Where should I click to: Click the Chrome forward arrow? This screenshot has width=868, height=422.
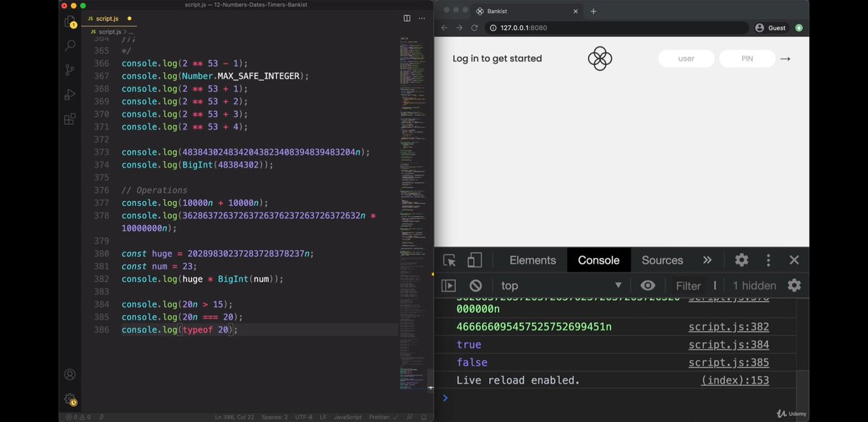pos(459,27)
